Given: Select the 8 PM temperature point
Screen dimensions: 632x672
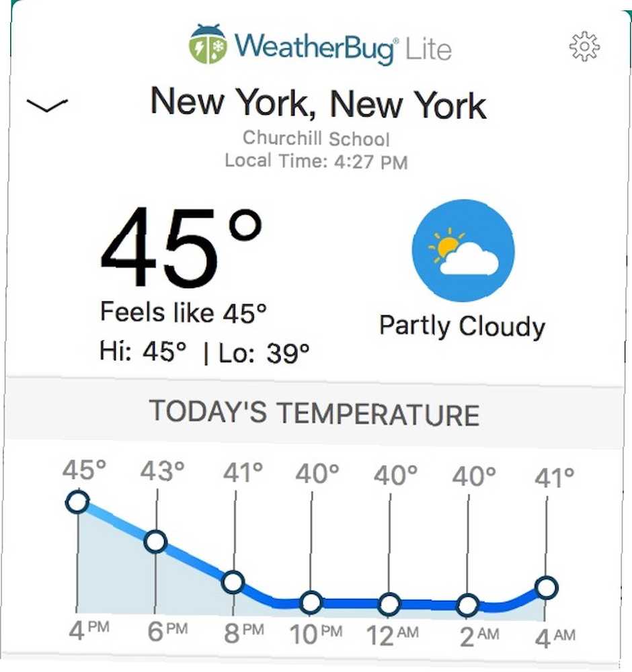Looking at the screenshot, I should (233, 582).
